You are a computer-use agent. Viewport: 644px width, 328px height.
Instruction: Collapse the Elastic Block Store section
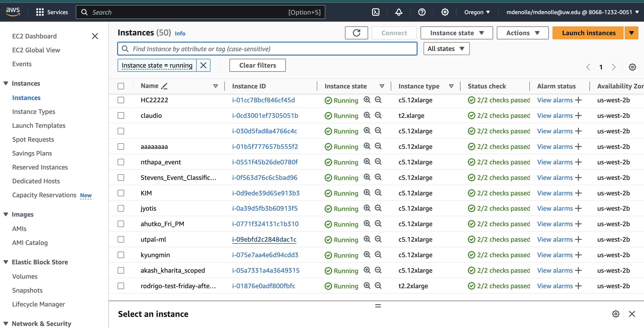point(6,262)
